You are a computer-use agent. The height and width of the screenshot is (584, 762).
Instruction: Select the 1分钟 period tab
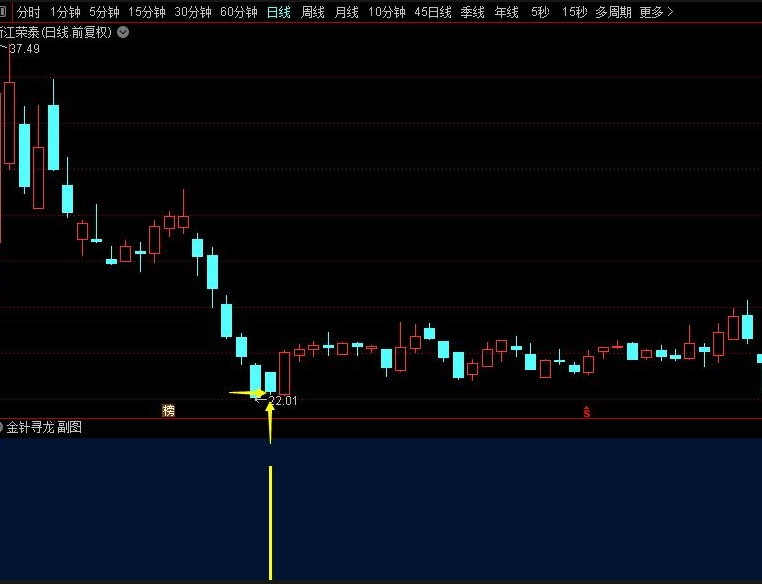coord(65,12)
